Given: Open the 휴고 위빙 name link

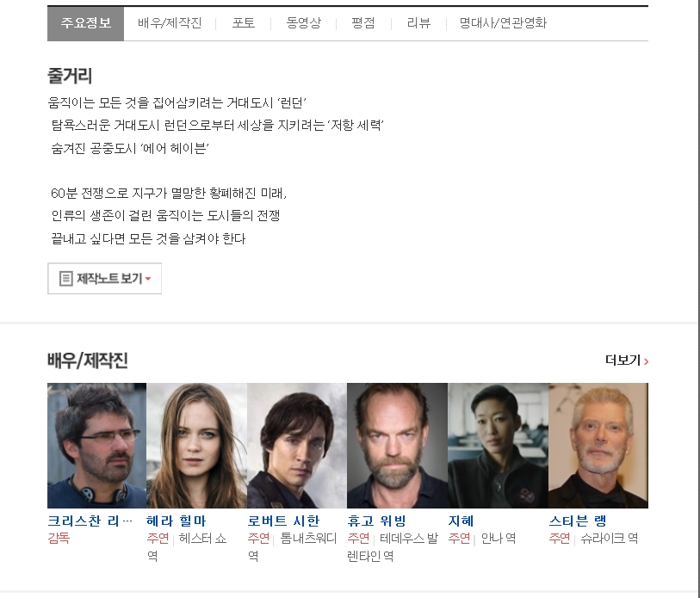Looking at the screenshot, I should [x=376, y=521].
